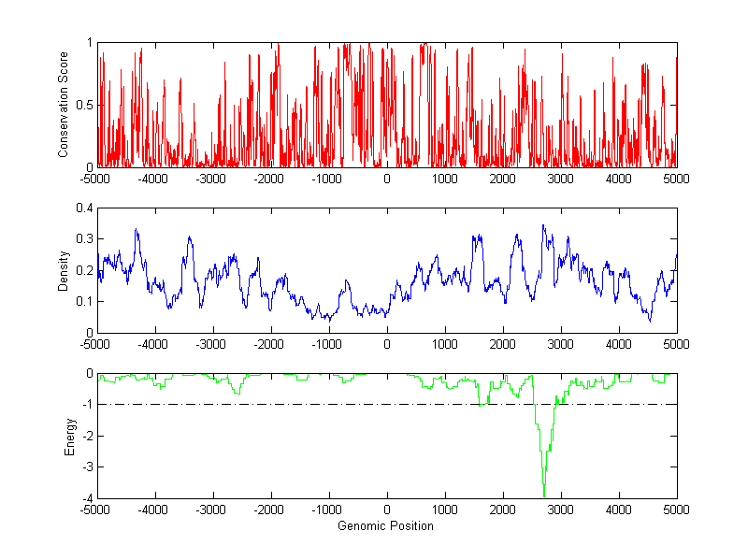Click the green energy dip near -2600
The width and height of the screenshot is (748, 560).
237,393
